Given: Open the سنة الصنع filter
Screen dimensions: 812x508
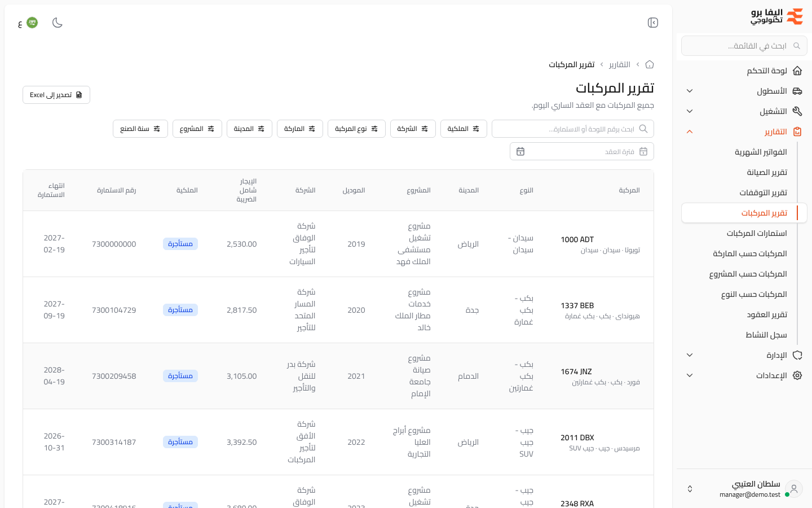Looking at the screenshot, I should (x=140, y=129).
